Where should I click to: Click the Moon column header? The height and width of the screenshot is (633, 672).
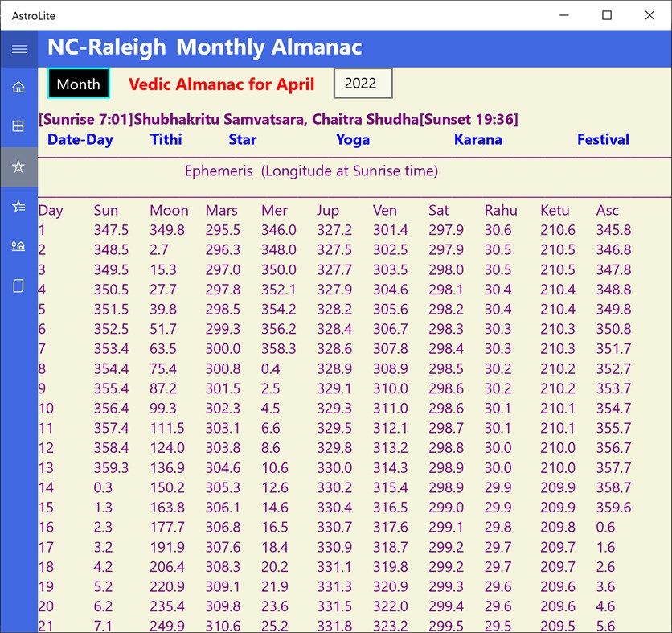click(169, 210)
